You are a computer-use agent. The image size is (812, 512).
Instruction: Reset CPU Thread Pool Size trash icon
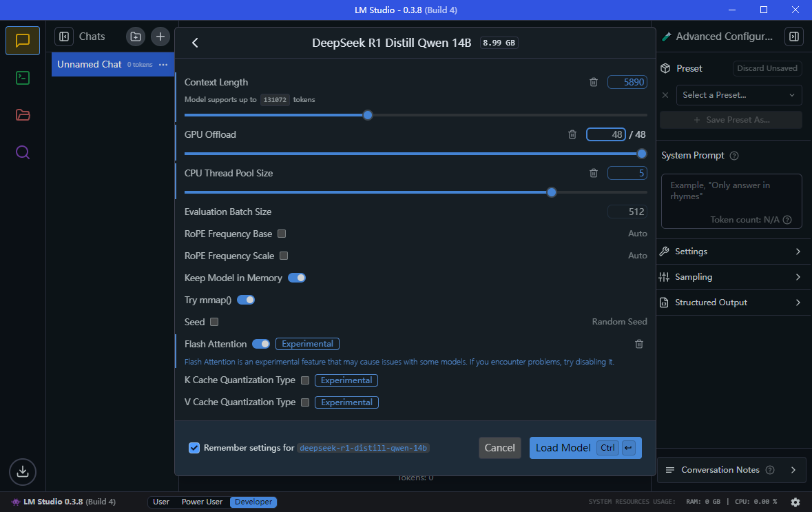point(594,173)
